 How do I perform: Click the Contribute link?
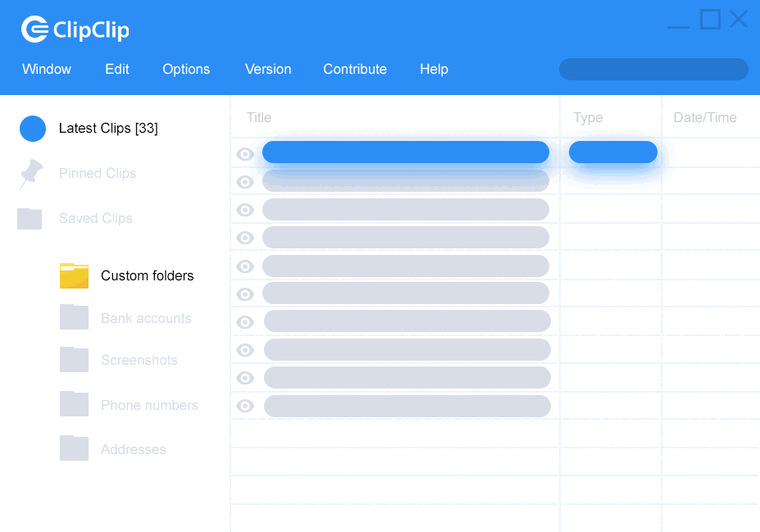pos(354,70)
